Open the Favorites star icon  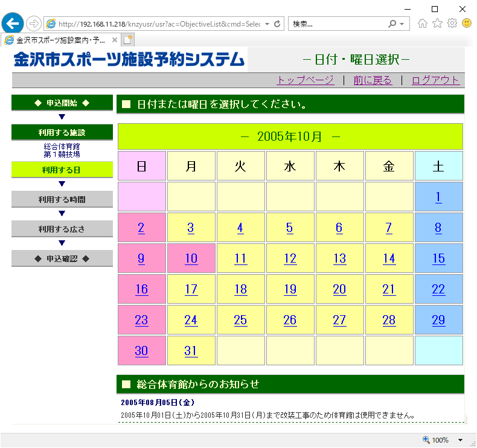pos(437,23)
